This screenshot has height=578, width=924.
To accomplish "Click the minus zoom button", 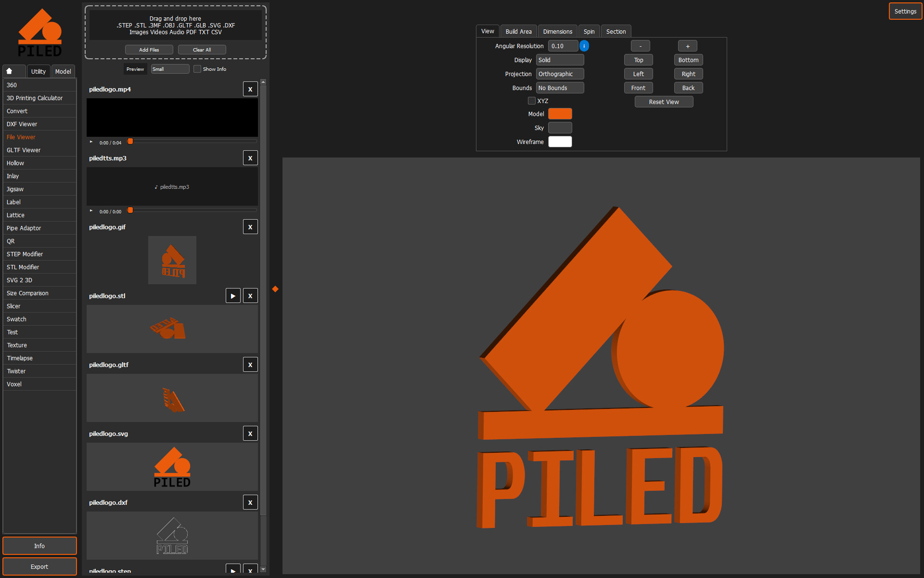I will [641, 46].
